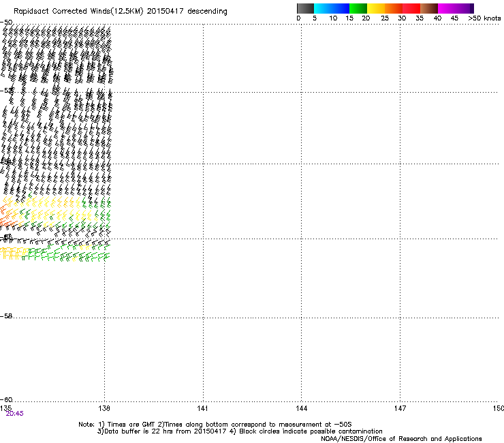Click the latitude label -60
Viewport: 504px width, 443px height.
pos(6,400)
